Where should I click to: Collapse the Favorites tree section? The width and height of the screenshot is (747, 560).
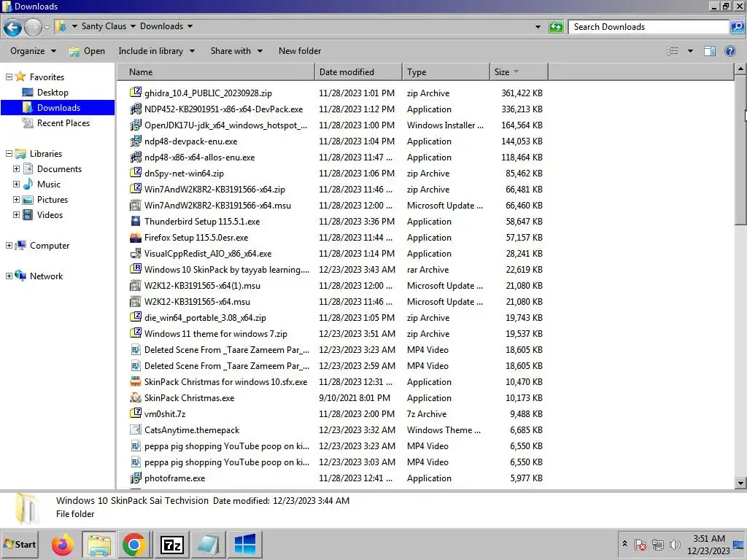[9, 77]
